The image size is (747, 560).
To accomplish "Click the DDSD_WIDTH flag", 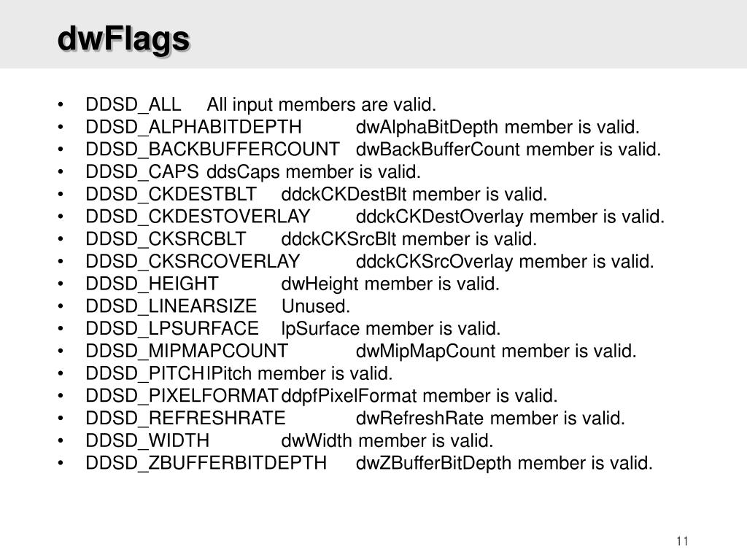I will (x=147, y=440).
